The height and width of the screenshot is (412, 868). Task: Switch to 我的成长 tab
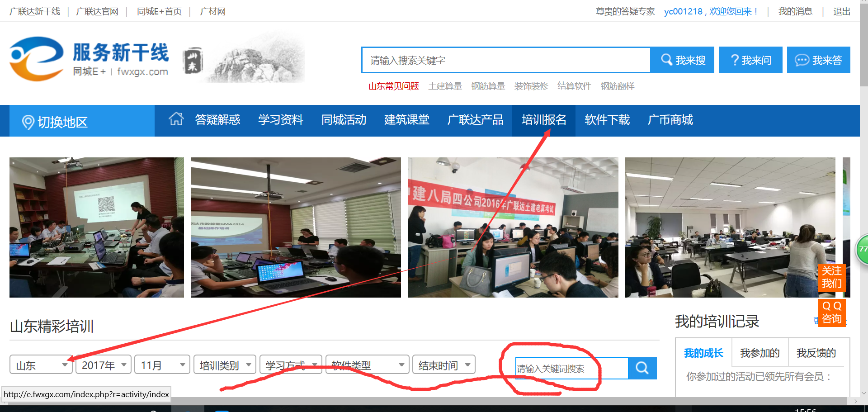(703, 353)
